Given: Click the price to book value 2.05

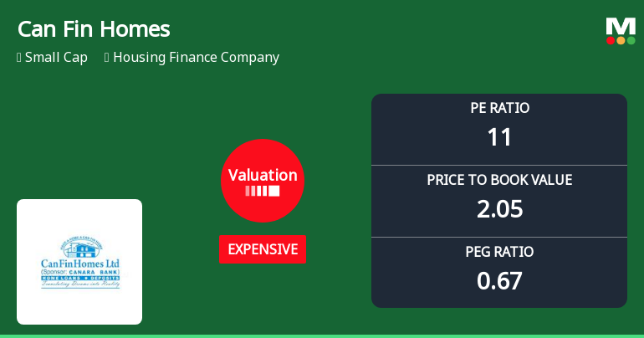Looking at the screenshot, I should (x=499, y=208).
